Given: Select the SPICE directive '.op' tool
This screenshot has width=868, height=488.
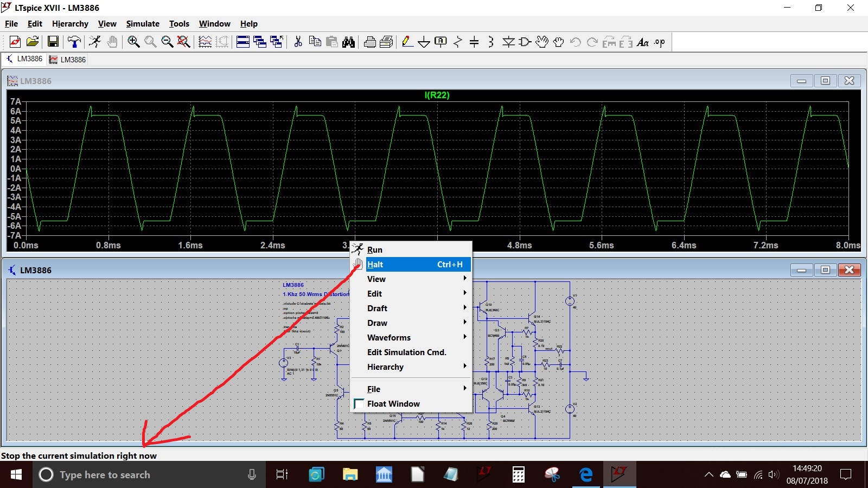Looking at the screenshot, I should tap(660, 42).
